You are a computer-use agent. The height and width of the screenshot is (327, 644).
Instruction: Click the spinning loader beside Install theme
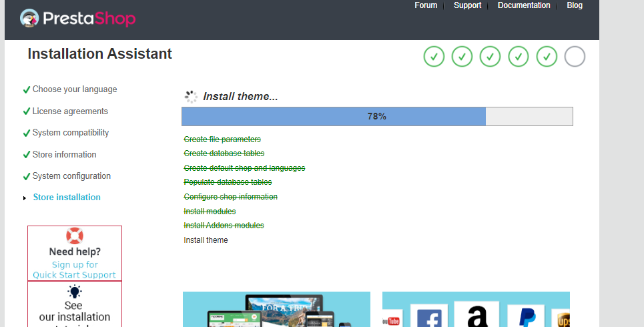191,97
